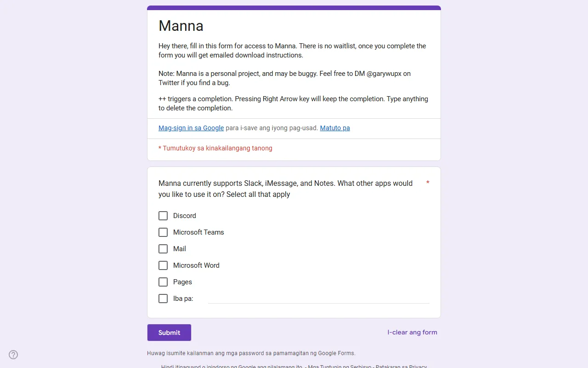Click the Manna form title
The height and width of the screenshot is (368, 588).
[181, 26]
